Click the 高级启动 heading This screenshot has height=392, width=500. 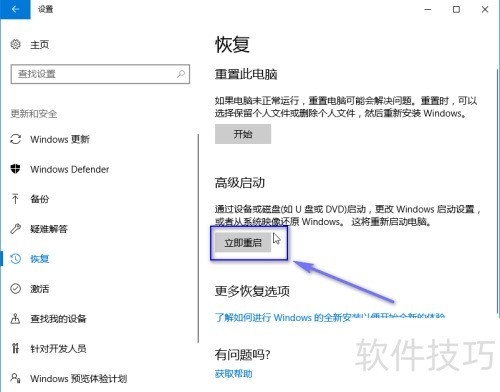240,183
